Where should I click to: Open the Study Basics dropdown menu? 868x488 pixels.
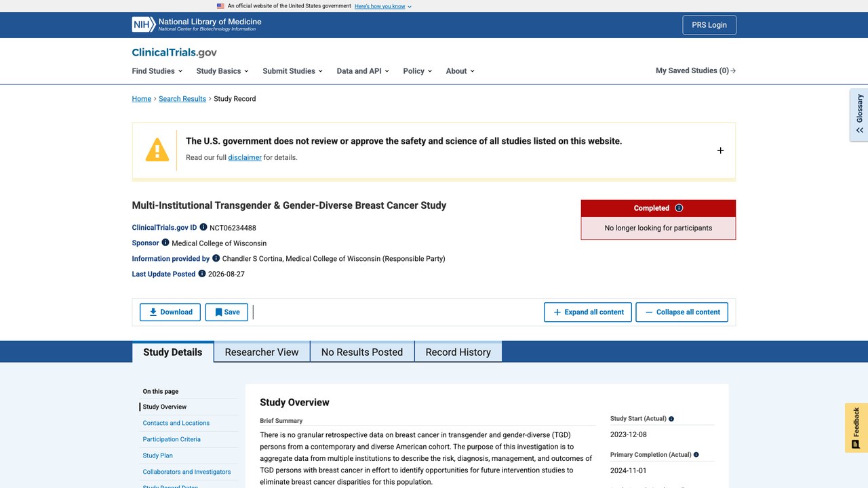(222, 71)
